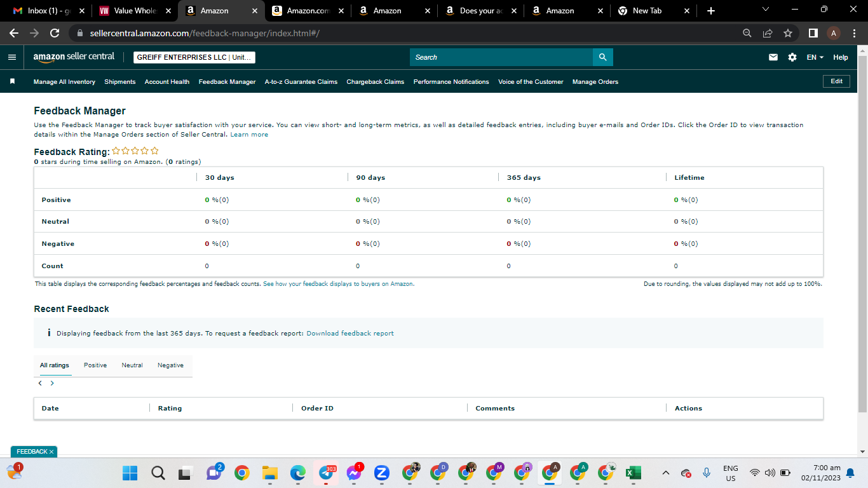Open Zoom from the taskbar

[381, 473]
